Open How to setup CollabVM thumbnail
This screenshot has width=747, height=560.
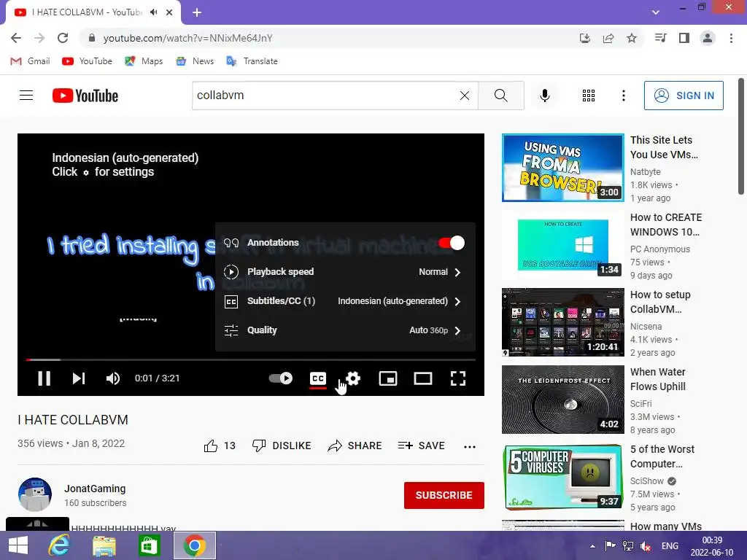[x=562, y=322]
